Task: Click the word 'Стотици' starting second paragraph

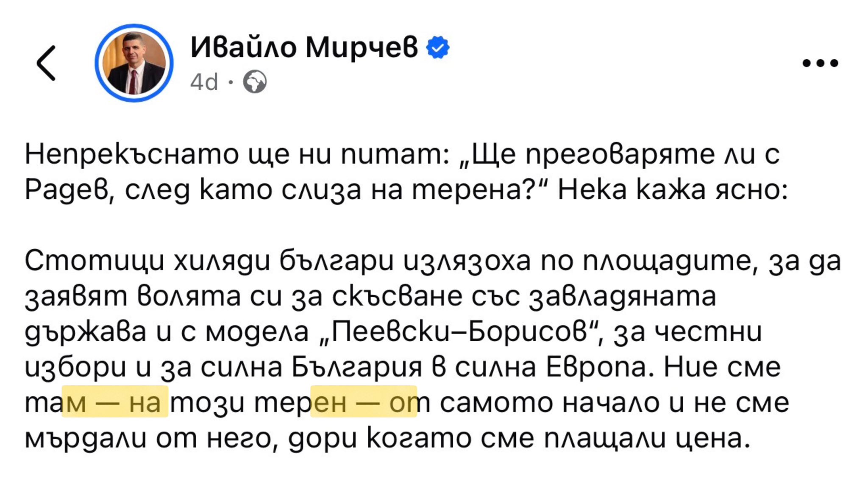Action: tap(94, 261)
